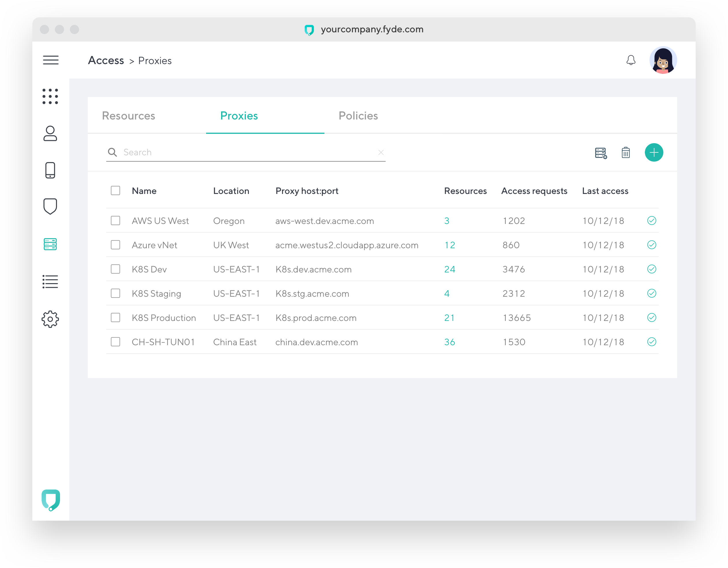The width and height of the screenshot is (728, 568).
Task: Click host china.dev.acme.com
Action: tap(316, 342)
